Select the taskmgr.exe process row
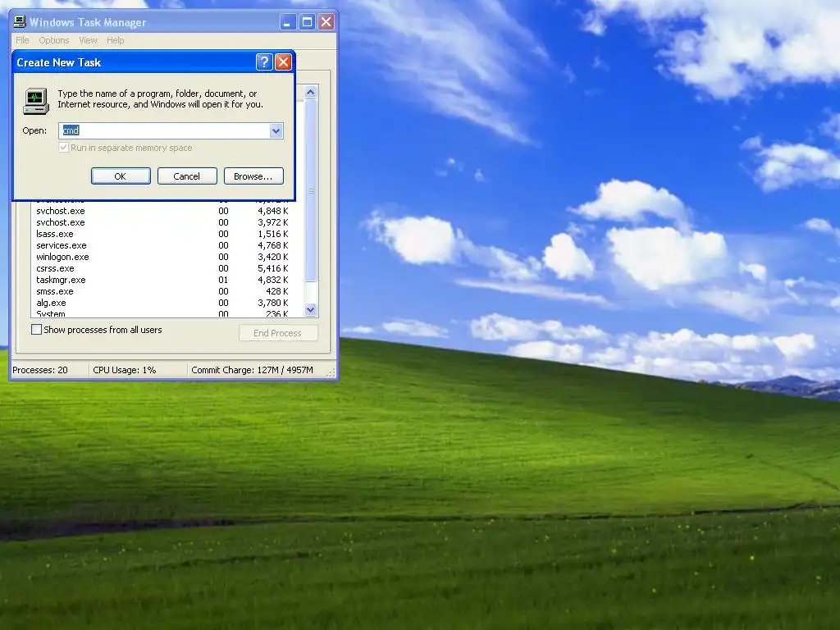The height and width of the screenshot is (630, 840). 166,280
